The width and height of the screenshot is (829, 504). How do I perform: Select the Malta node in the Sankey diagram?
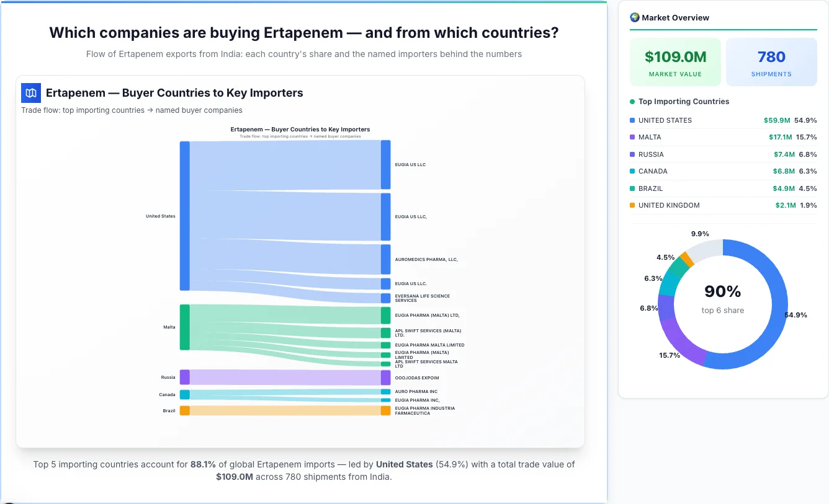click(184, 327)
